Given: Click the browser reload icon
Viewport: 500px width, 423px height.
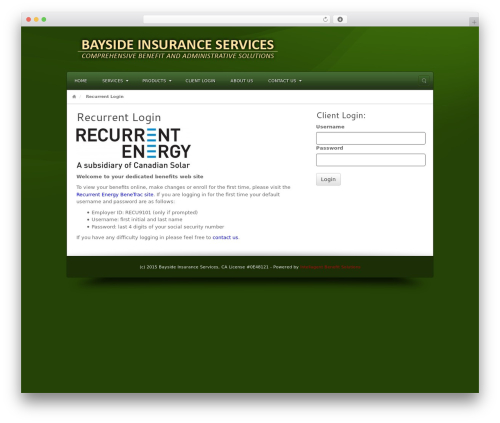Looking at the screenshot, I should tap(325, 19).
